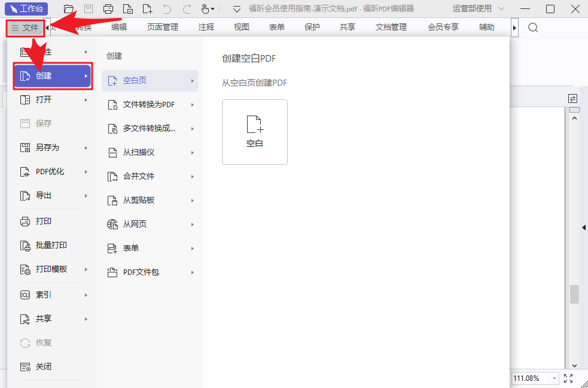
Task: Choose 合并文件 in the create submenu
Action: [139, 176]
